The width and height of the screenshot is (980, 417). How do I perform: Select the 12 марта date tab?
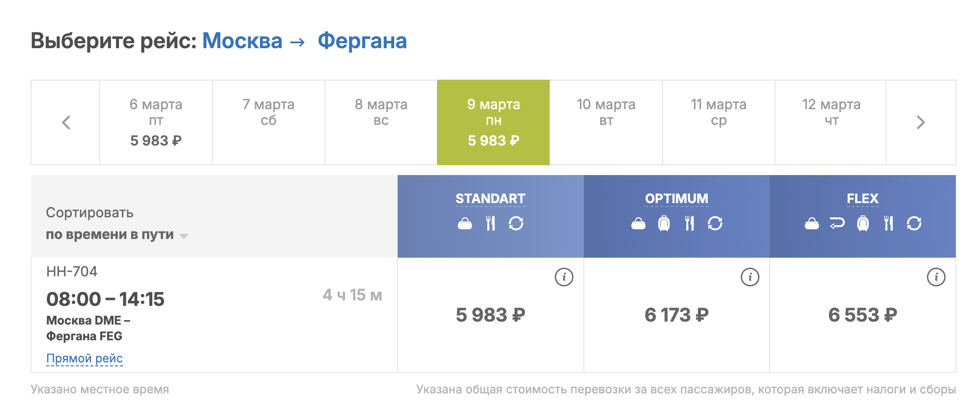(x=831, y=122)
